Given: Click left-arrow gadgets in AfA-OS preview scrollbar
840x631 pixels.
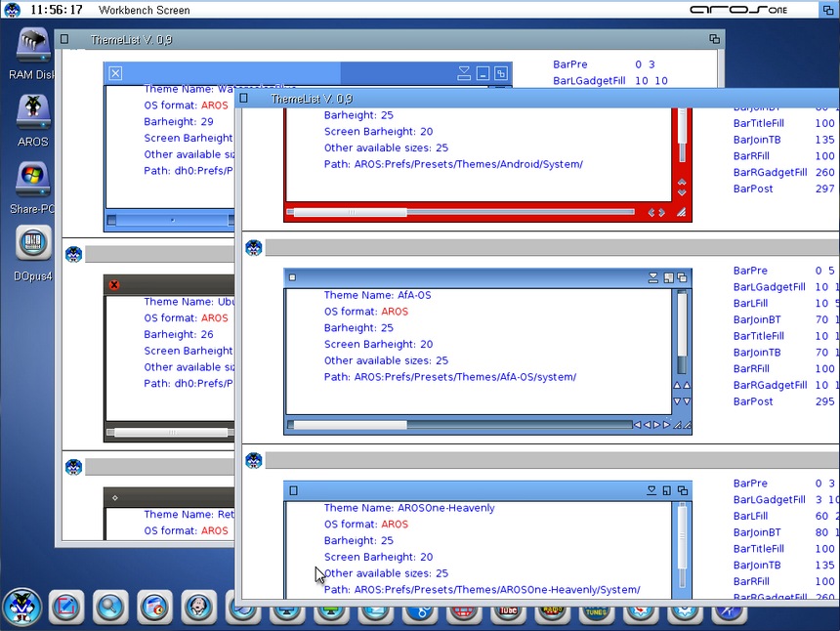Looking at the screenshot, I should 643,425.
